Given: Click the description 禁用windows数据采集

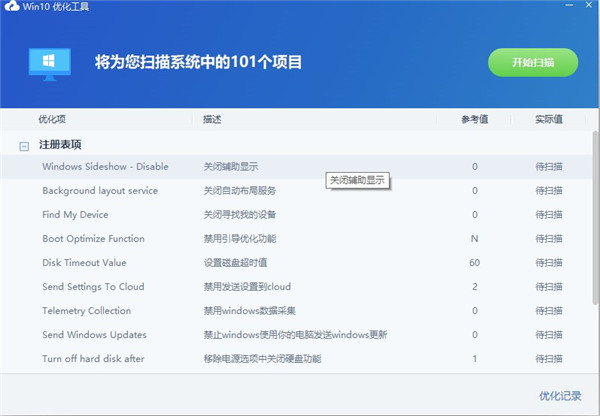Looking at the screenshot, I should [249, 311].
